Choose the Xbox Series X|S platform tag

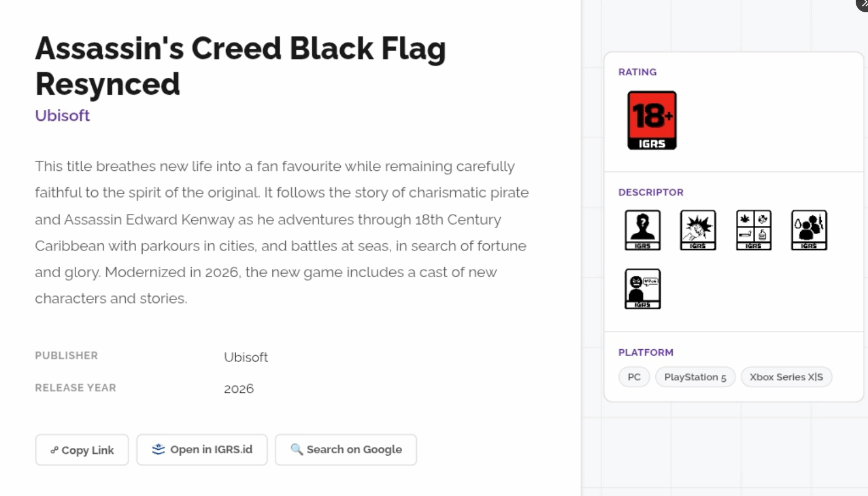[x=786, y=377]
